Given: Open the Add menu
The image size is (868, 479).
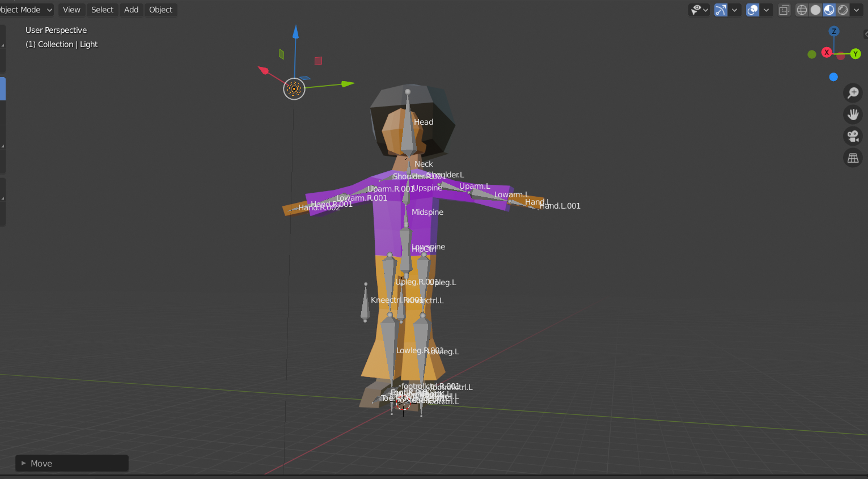Looking at the screenshot, I should [131, 10].
